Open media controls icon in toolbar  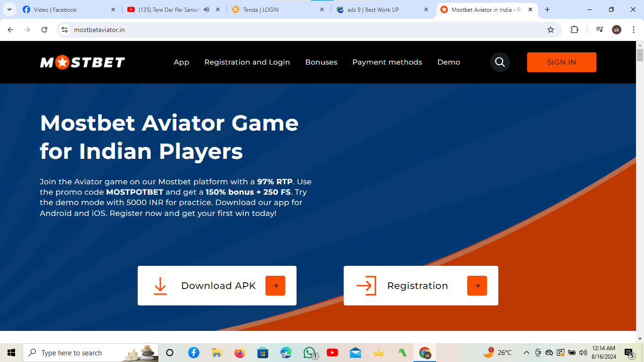600,30
